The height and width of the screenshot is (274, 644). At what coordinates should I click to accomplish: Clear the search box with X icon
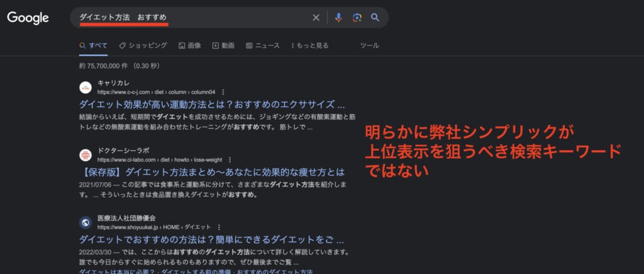click(x=316, y=18)
